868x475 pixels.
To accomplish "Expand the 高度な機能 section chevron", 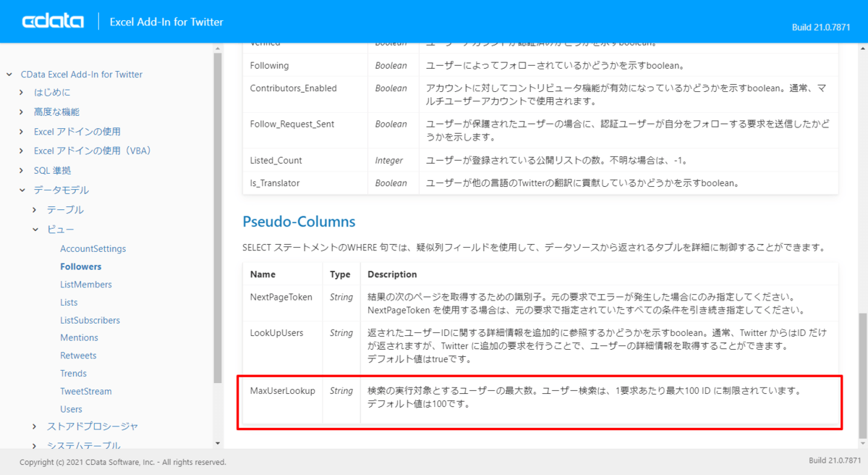I will (22, 112).
